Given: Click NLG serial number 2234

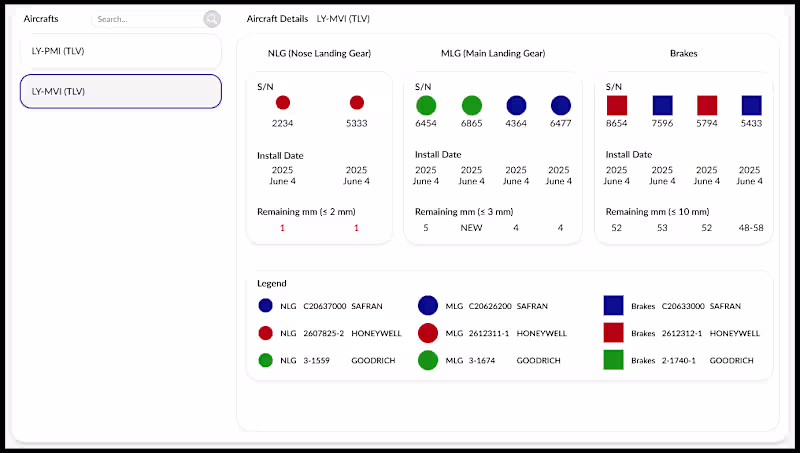Looking at the screenshot, I should point(283,123).
